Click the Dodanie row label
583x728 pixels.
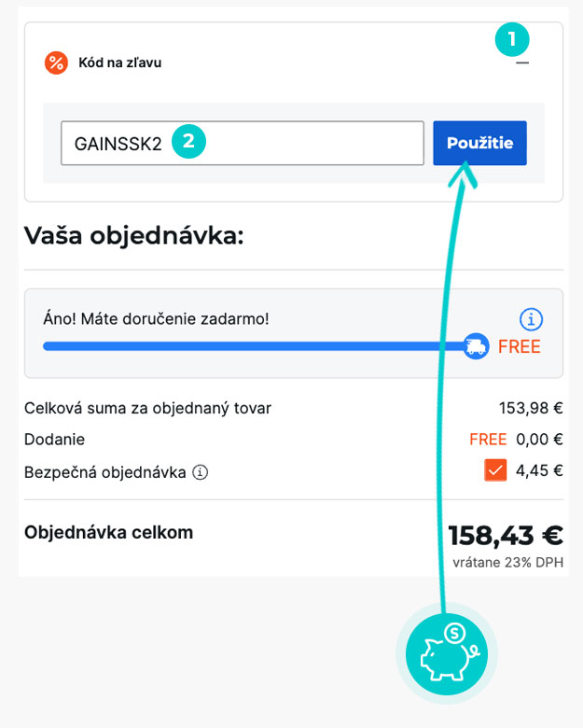pos(54,439)
